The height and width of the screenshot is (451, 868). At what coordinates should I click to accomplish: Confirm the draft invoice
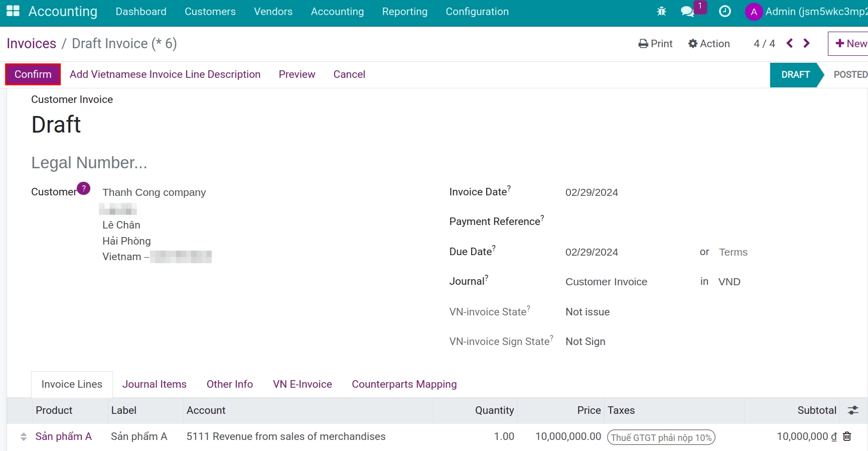click(33, 74)
